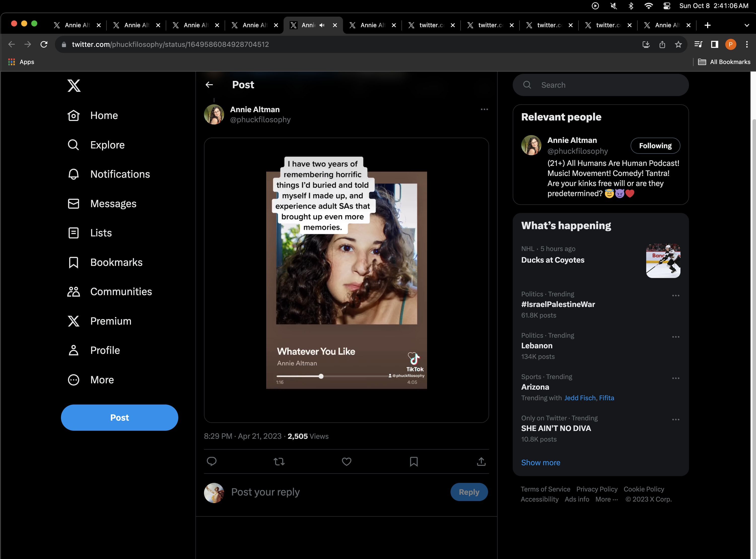Open the share post icon
This screenshot has width=756, height=559.
481,461
